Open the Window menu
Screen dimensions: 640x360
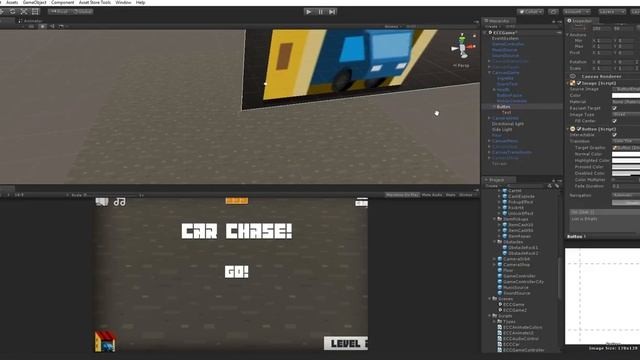[x=123, y=2]
